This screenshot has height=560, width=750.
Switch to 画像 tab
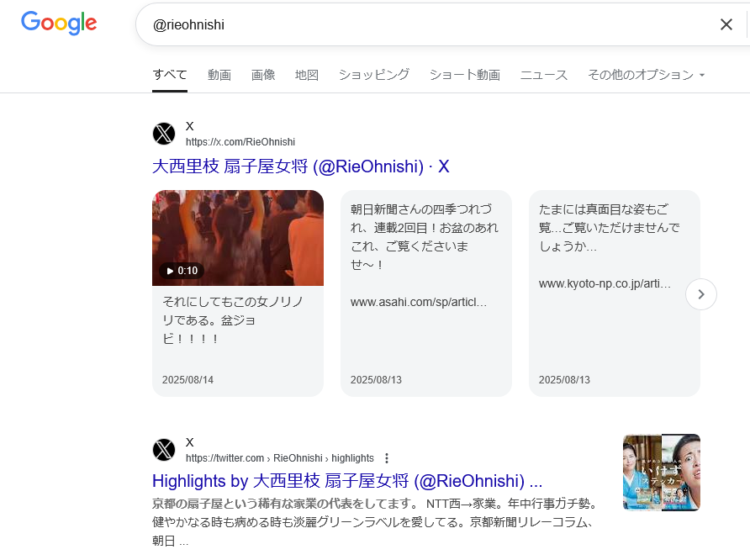click(x=263, y=75)
